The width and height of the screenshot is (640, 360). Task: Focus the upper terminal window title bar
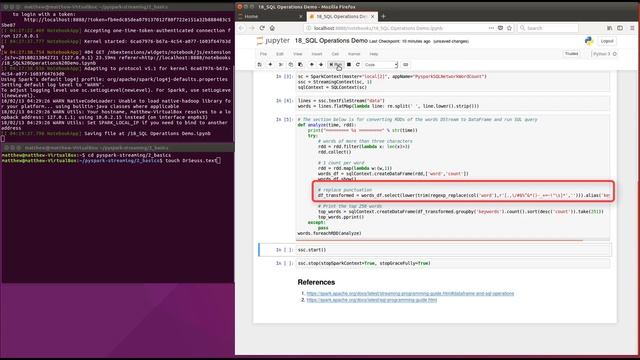click(118, 7)
